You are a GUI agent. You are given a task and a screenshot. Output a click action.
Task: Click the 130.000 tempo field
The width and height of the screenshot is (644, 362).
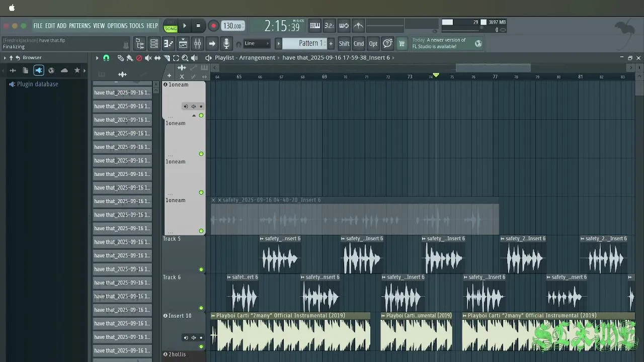[232, 26]
